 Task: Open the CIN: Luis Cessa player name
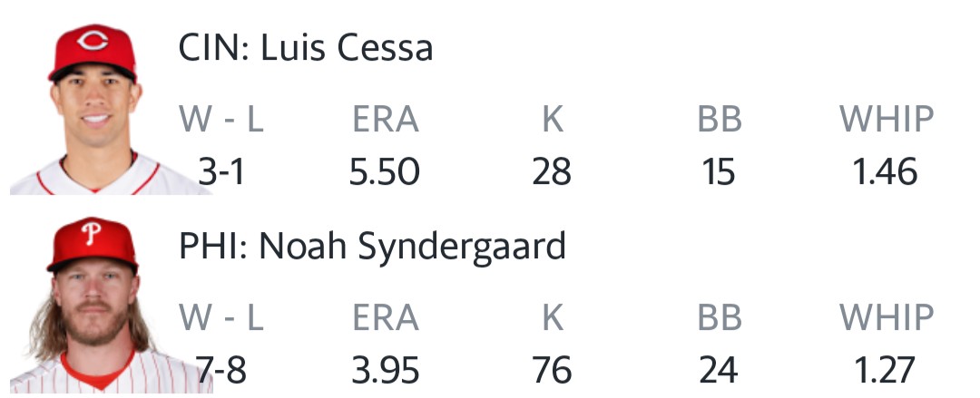pyautogui.click(x=306, y=47)
